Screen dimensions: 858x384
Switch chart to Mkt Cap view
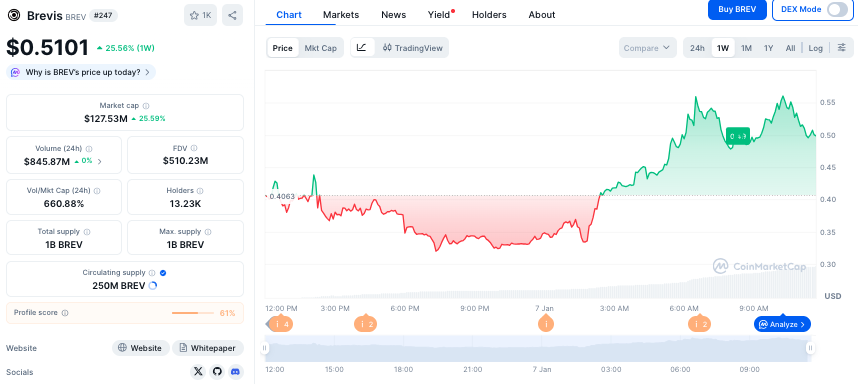coord(321,48)
